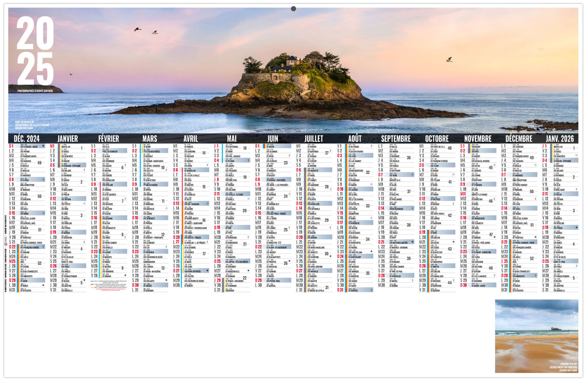Click the 'Photographies d'Hervé Sentucq' credit
Image resolution: width=588 pixels, height=381 pixels.
(x=35, y=91)
